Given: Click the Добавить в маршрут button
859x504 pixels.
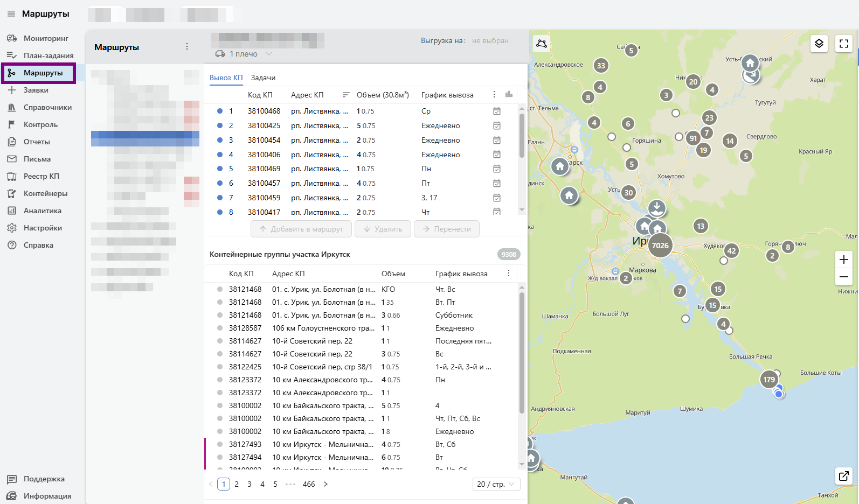Looking at the screenshot, I should (301, 229).
